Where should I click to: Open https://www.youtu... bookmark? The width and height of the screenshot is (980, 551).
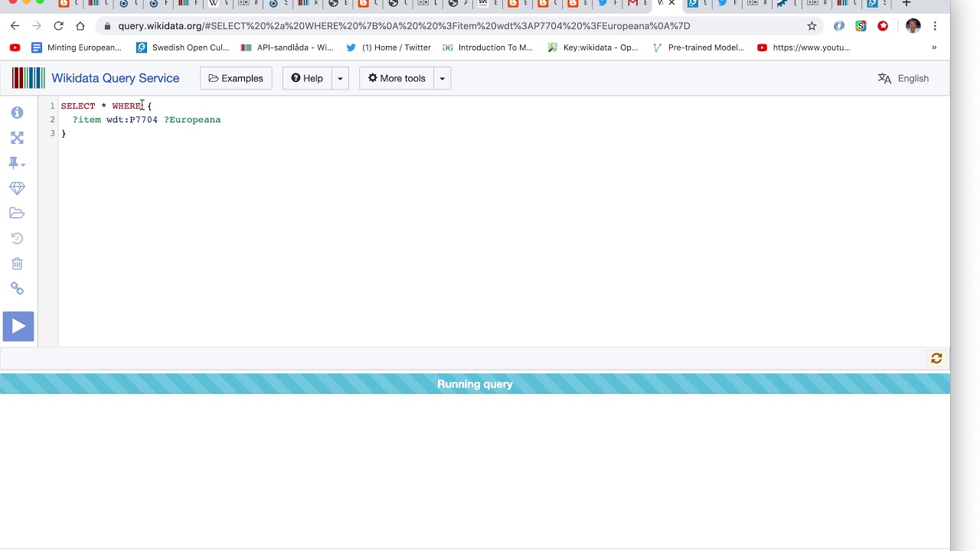click(x=804, y=47)
